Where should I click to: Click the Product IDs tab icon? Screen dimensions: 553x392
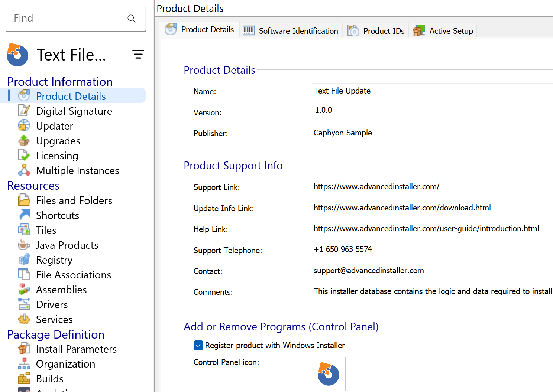point(353,30)
